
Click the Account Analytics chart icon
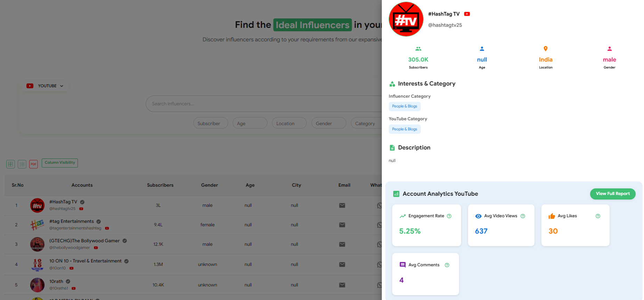[396, 194]
